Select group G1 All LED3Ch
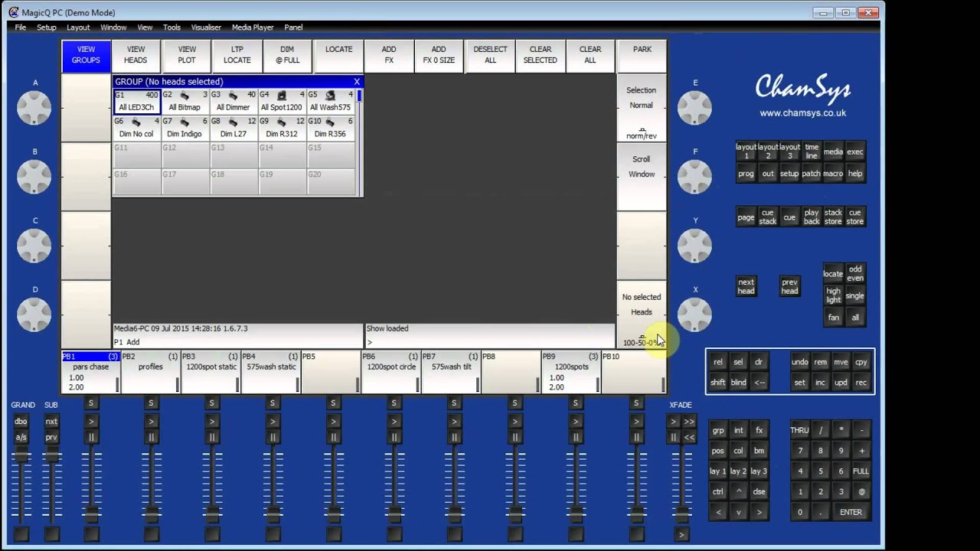The width and height of the screenshot is (980, 551). [136, 102]
